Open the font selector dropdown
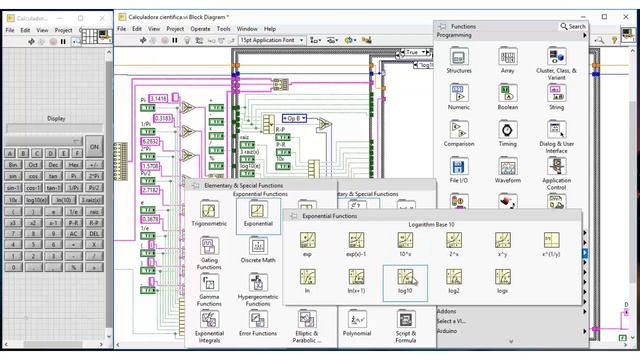This screenshot has height=360, width=640. point(272,40)
